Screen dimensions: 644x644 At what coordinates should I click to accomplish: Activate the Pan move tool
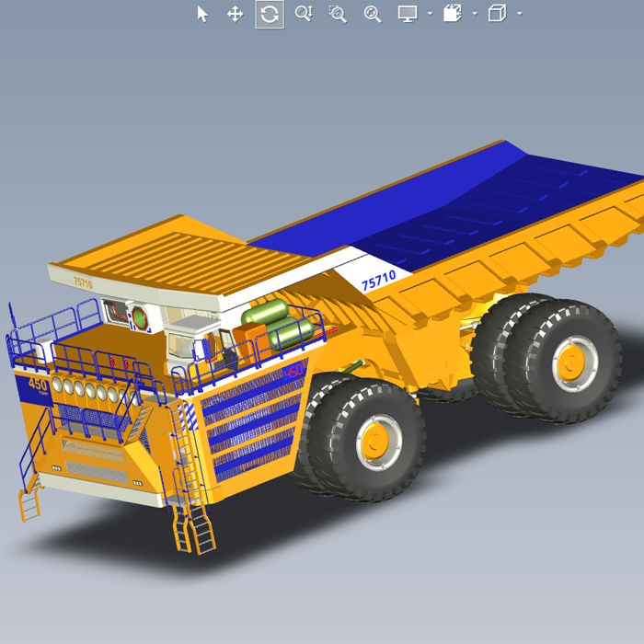tap(236, 15)
